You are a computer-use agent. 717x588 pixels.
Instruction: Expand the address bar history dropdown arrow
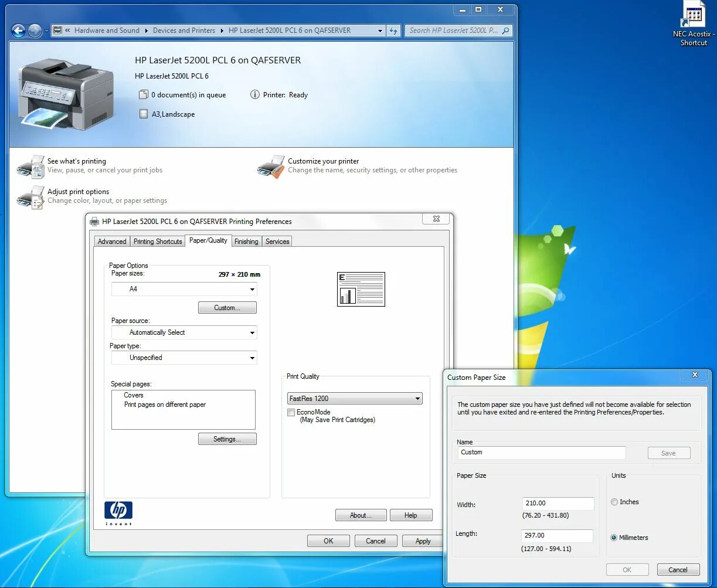click(x=380, y=30)
